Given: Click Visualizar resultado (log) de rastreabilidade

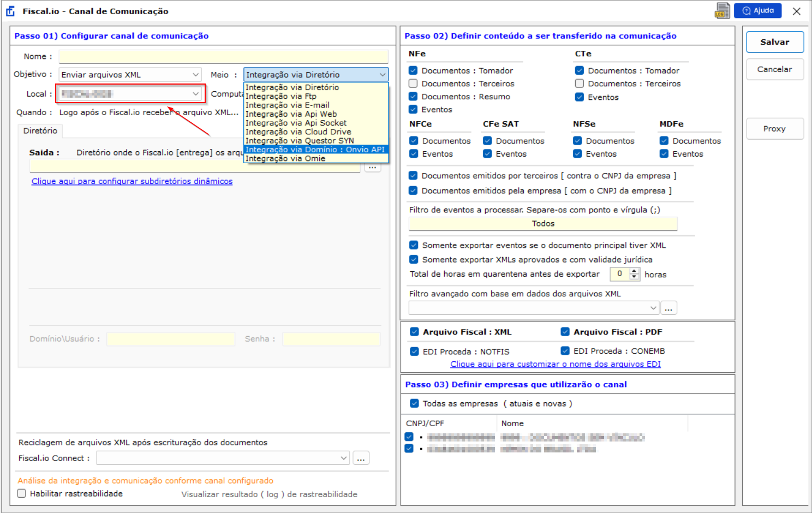Looking at the screenshot, I should (270, 494).
